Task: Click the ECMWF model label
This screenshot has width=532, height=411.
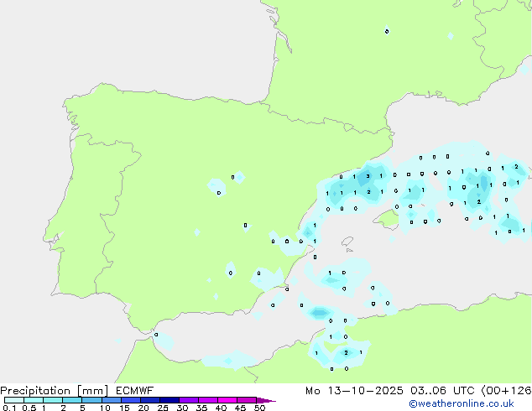Action: [133, 391]
